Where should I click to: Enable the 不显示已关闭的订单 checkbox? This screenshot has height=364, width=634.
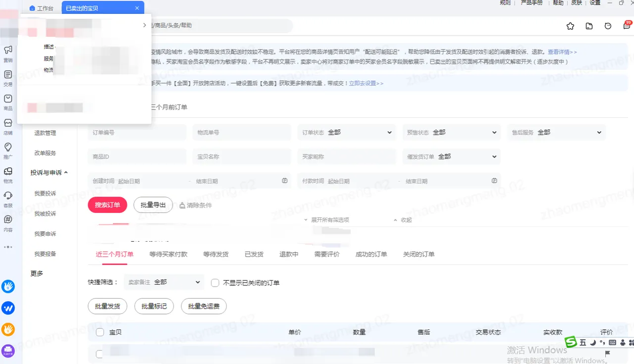tap(215, 282)
